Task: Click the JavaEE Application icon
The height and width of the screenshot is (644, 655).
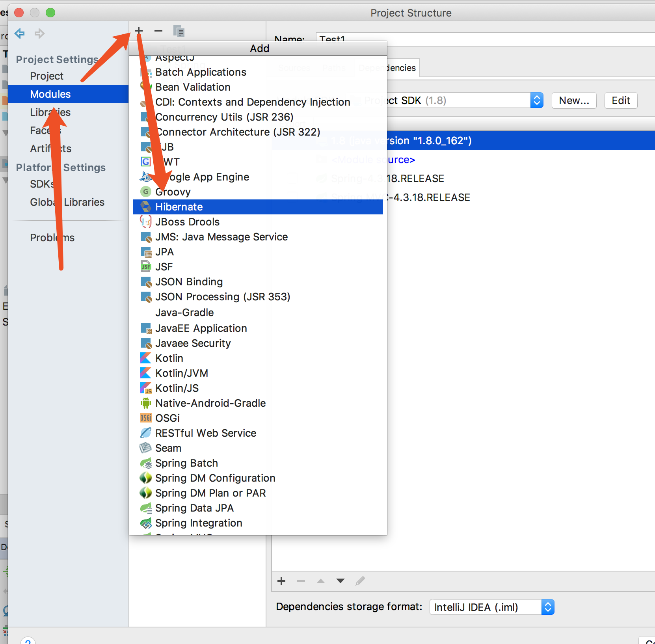Action: (x=146, y=329)
